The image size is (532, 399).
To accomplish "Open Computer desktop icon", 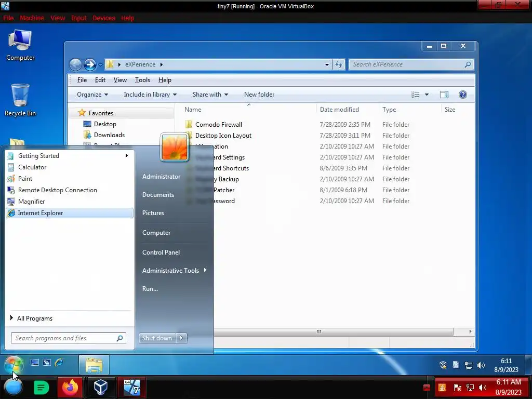I will click(x=20, y=46).
